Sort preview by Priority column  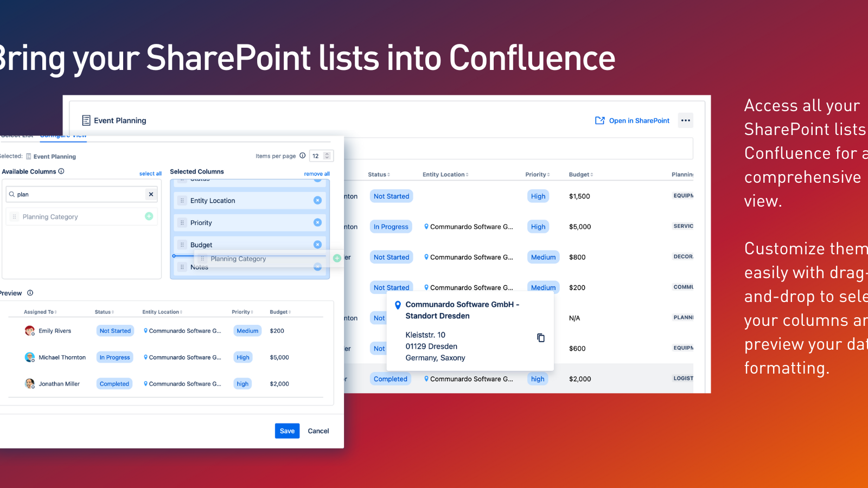242,312
